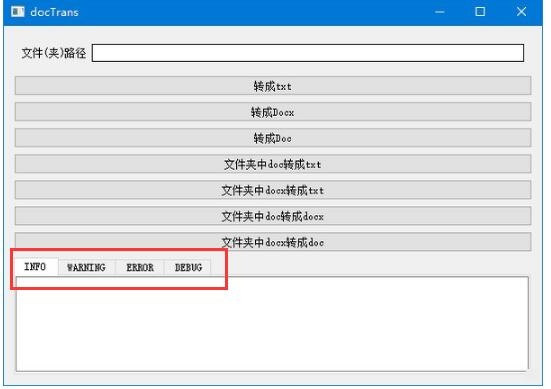This screenshot has width=551, height=389.
Task: Open the WARNING log tab
Action: point(86,268)
